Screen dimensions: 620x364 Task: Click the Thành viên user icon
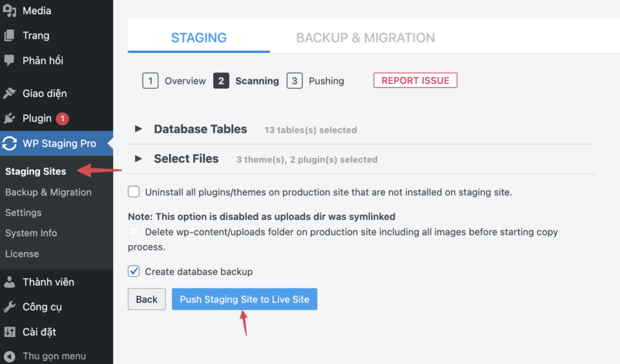tap(10, 282)
